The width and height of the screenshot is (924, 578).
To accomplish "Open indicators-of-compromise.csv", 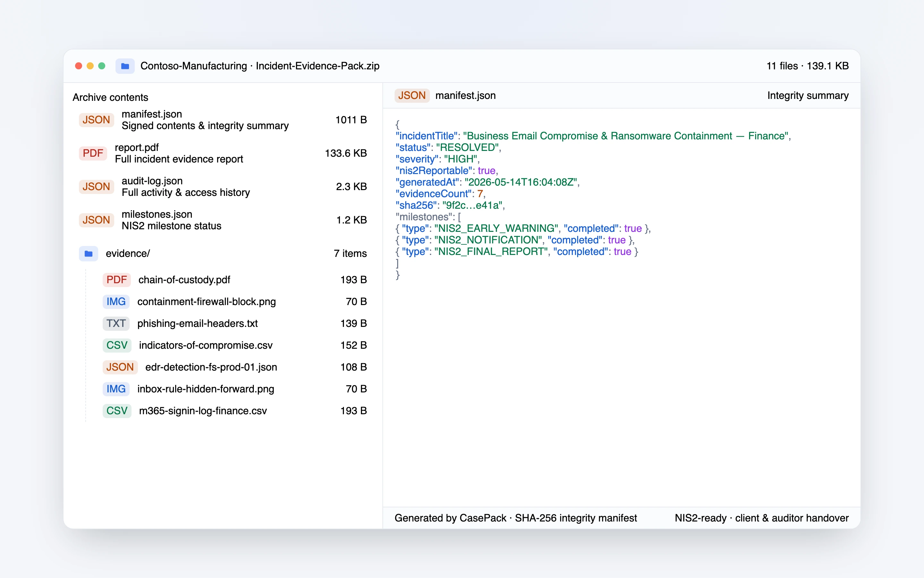I will [235, 345].
